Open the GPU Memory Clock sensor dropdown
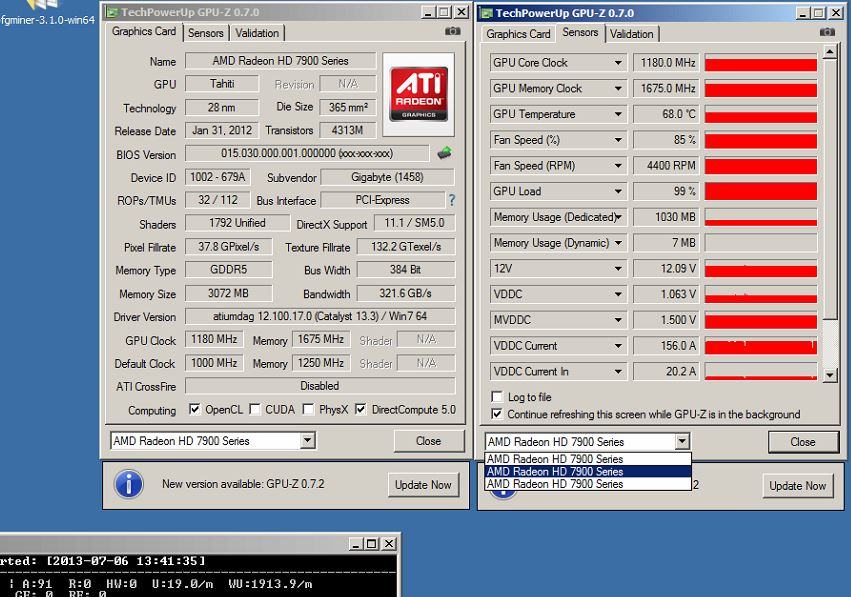 pyautogui.click(x=618, y=88)
